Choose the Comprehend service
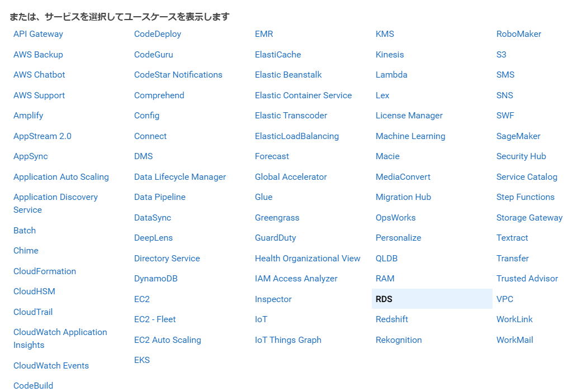 tap(159, 95)
